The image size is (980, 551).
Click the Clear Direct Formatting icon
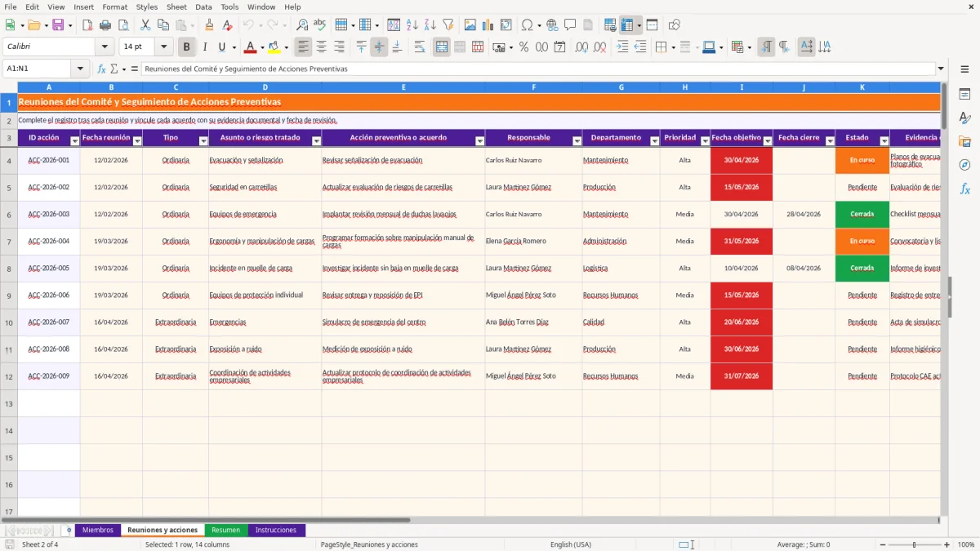228,25
